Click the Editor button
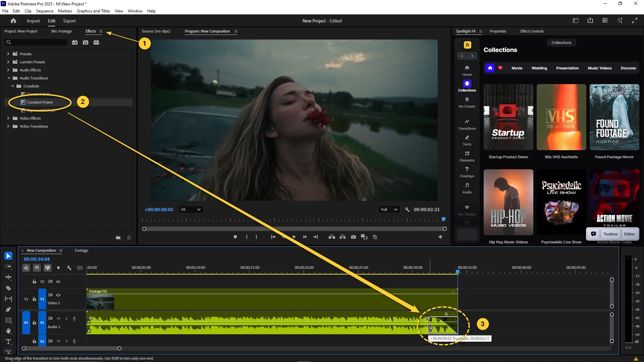644x362 pixels. (x=629, y=234)
